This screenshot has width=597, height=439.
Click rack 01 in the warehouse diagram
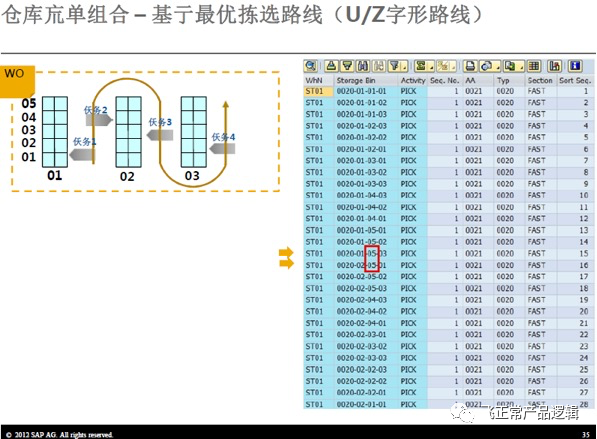pos(55,132)
